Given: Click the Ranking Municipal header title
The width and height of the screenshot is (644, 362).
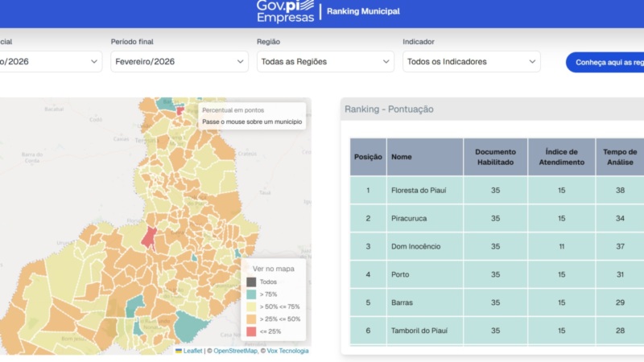Looking at the screenshot, I should click(x=363, y=11).
